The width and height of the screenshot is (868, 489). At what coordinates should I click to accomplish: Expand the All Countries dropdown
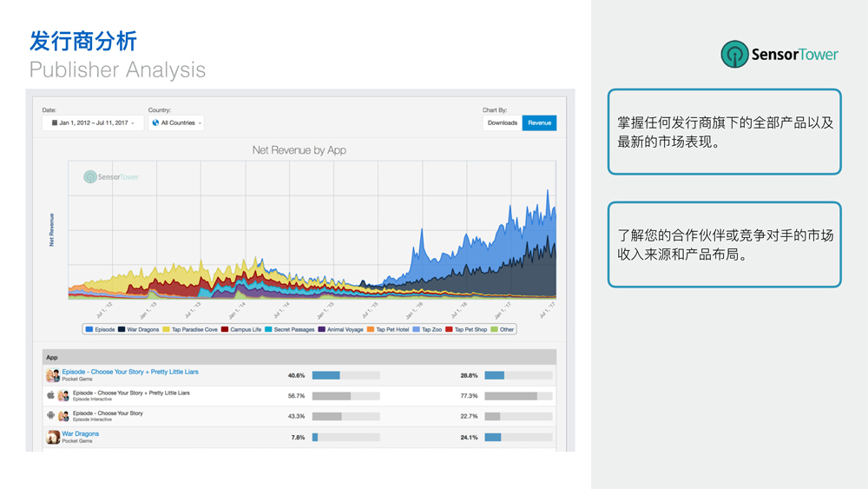[x=176, y=123]
